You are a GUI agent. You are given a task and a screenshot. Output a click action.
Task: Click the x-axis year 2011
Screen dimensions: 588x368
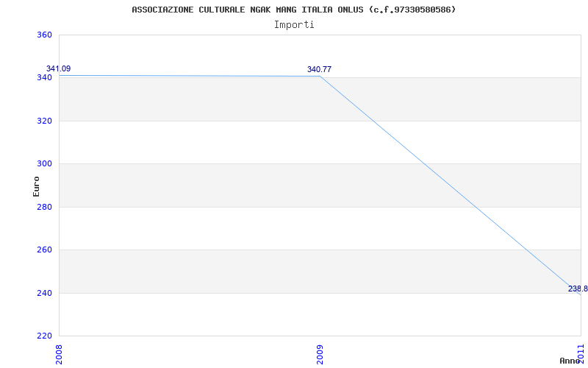coord(581,353)
